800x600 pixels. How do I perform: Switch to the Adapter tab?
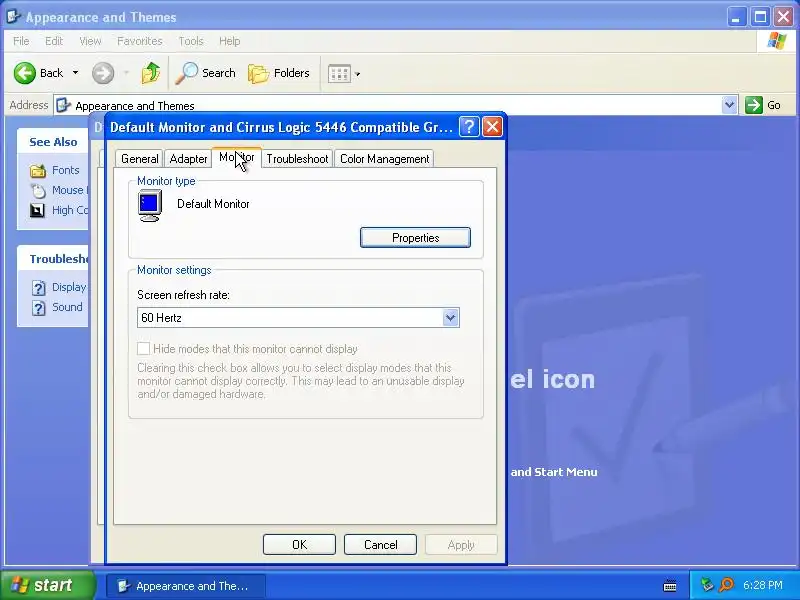[188, 159]
